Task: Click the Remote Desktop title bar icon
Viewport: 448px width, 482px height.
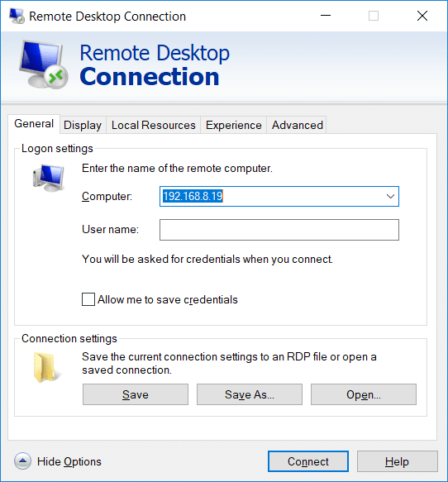Action: coord(17,16)
